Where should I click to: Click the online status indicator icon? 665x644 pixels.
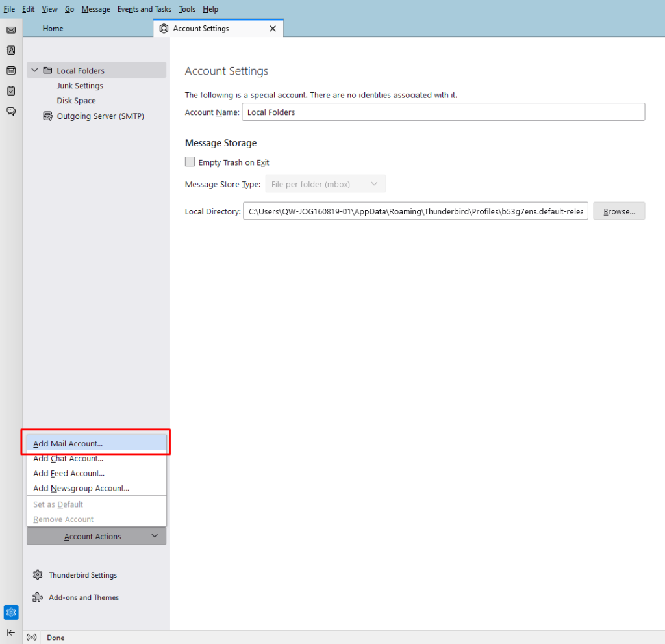pos(31,638)
